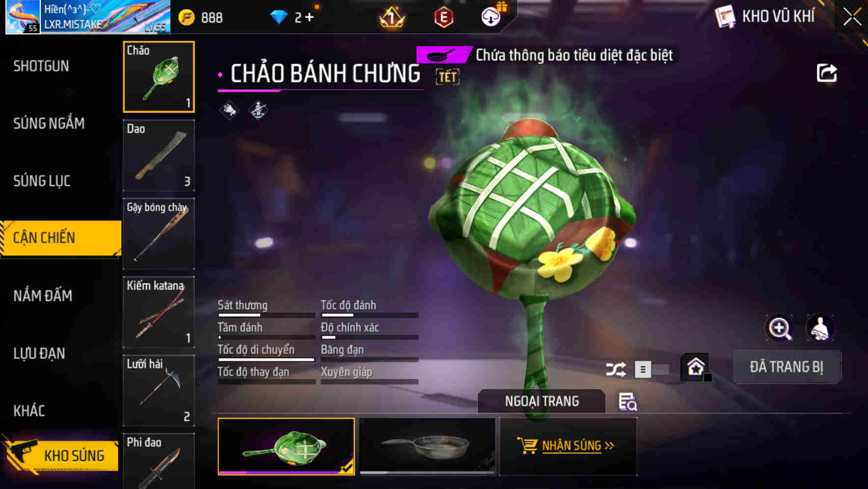Viewport: 868px width, 489px height.
Task: Click the rank medal icon
Action: click(x=392, y=18)
